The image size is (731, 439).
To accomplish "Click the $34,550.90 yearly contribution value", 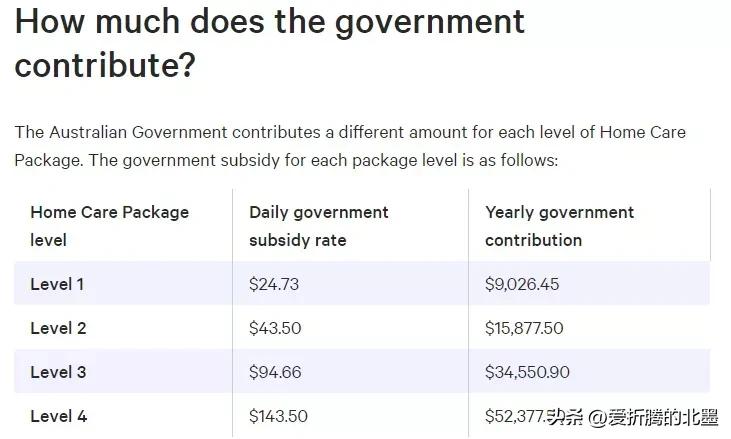I will click(x=527, y=372).
